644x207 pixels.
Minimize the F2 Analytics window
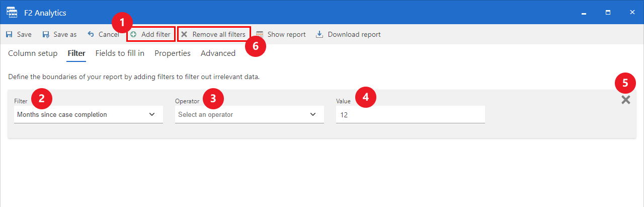pyautogui.click(x=584, y=12)
